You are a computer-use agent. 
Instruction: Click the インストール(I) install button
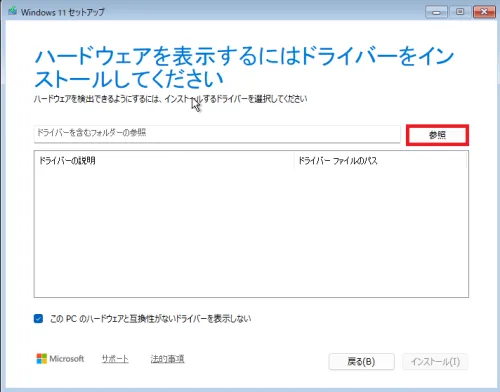(x=435, y=362)
